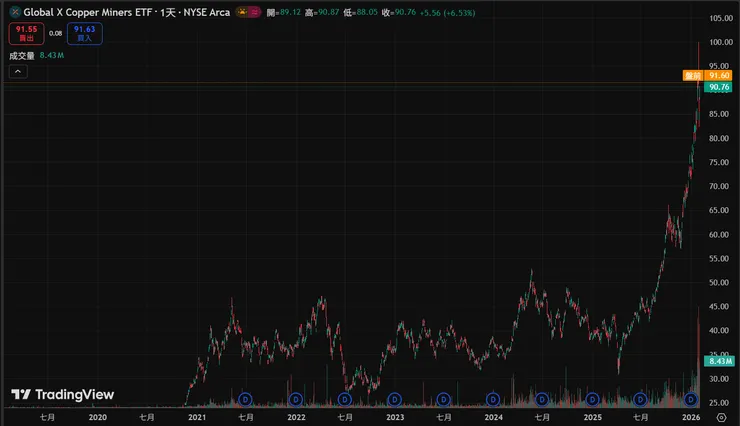
Task: Click the orange market status sun icon
Action: coord(242,12)
